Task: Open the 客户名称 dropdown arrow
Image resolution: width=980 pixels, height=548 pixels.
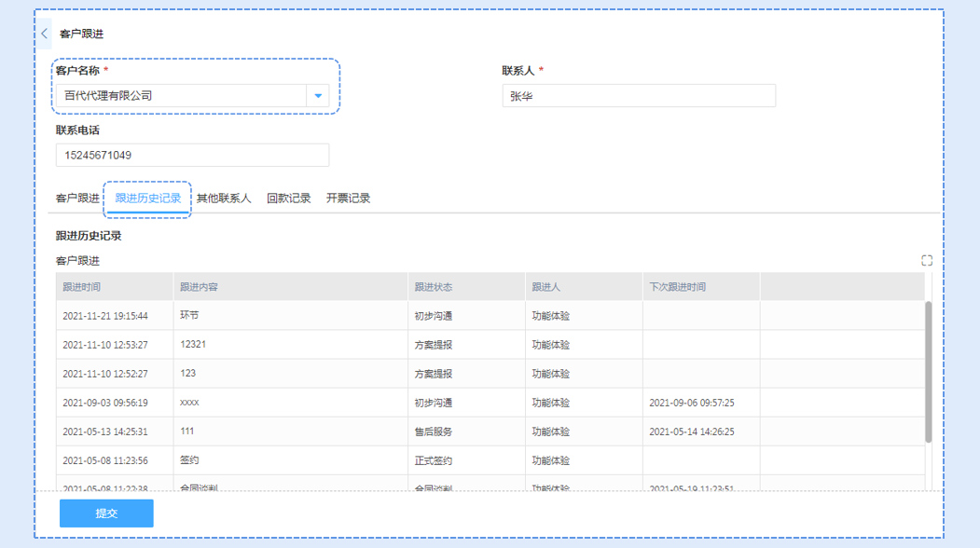Action: [x=318, y=96]
